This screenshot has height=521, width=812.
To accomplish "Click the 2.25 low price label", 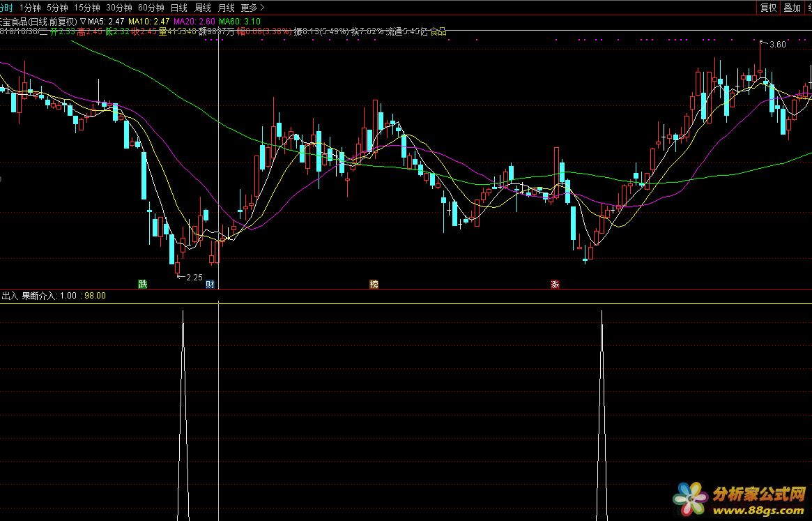I will [x=194, y=278].
